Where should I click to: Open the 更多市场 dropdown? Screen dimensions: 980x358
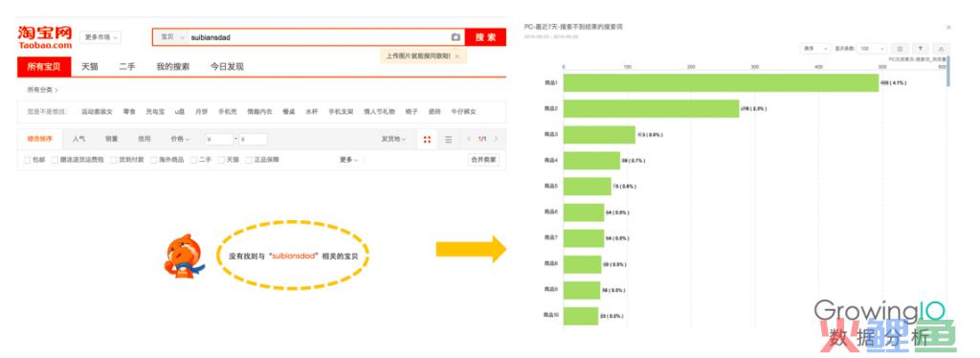(100, 37)
